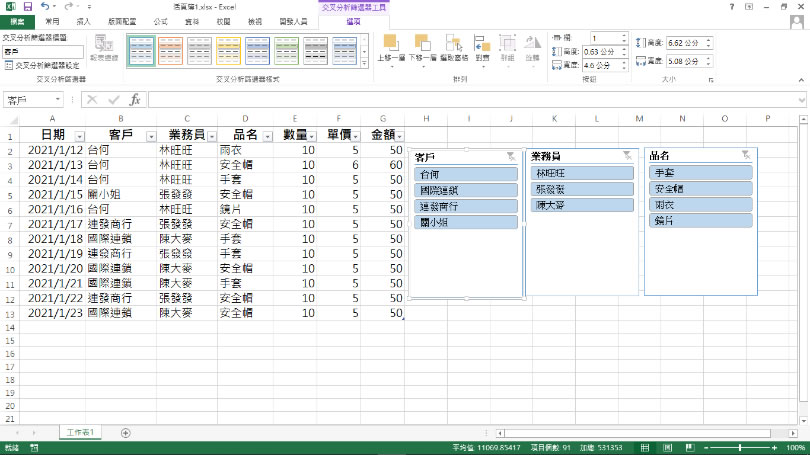The width and height of the screenshot is (810, 455).
Task: Toggle 鏡片 in 品名 slicer
Action: tap(700, 221)
